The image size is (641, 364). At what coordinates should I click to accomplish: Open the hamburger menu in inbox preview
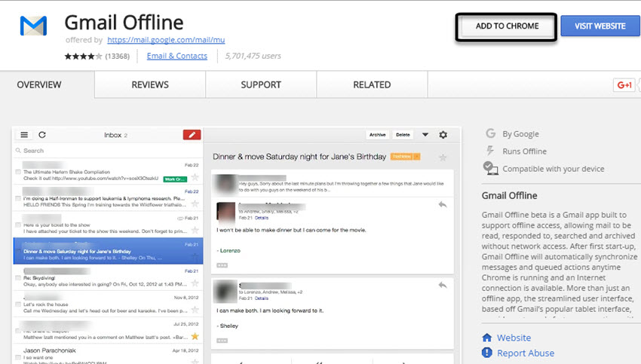(24, 135)
